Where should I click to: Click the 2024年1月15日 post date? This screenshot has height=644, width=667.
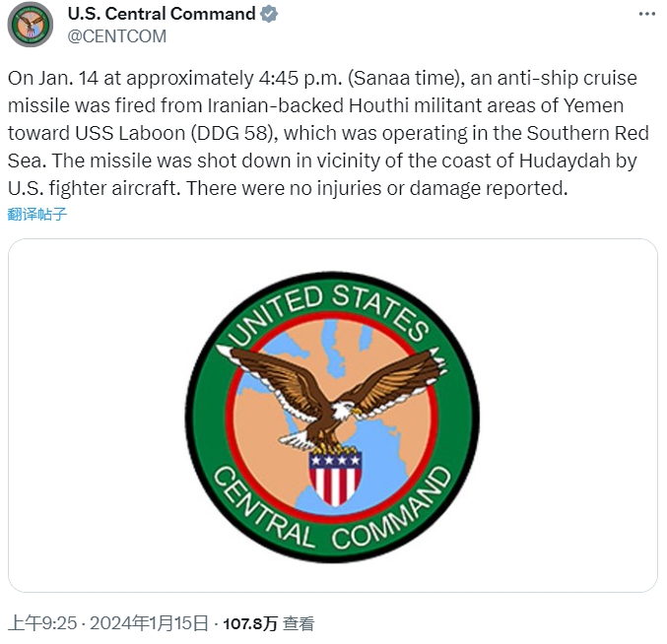(150, 623)
